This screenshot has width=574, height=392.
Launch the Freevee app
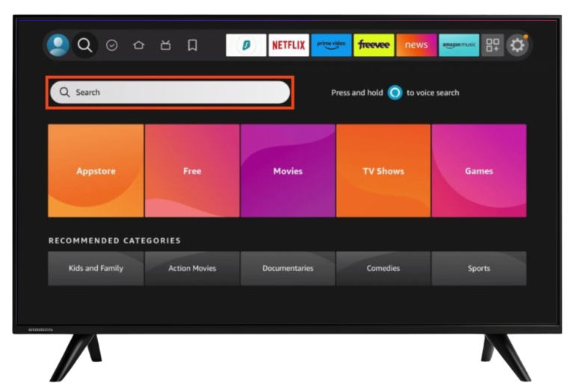(x=374, y=46)
